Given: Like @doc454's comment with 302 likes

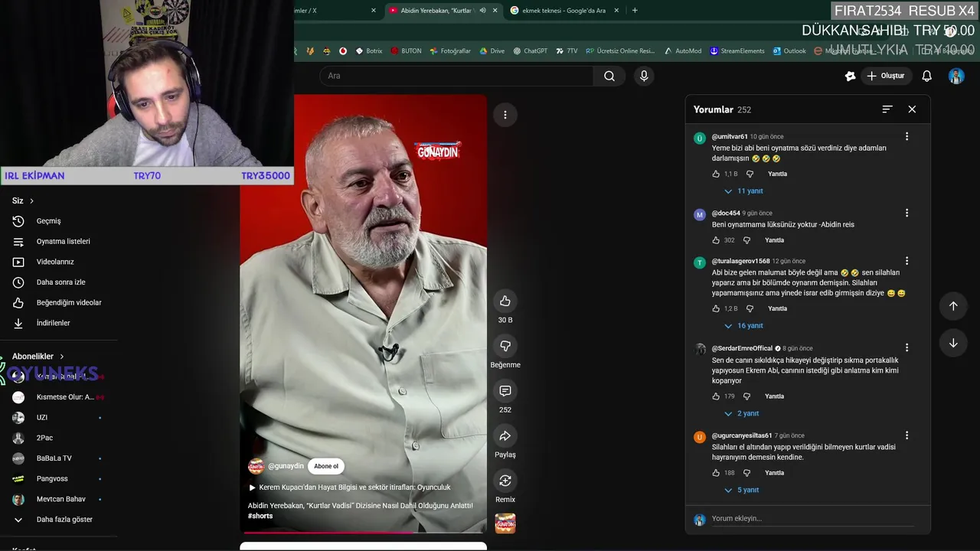Looking at the screenshot, I should coord(716,240).
